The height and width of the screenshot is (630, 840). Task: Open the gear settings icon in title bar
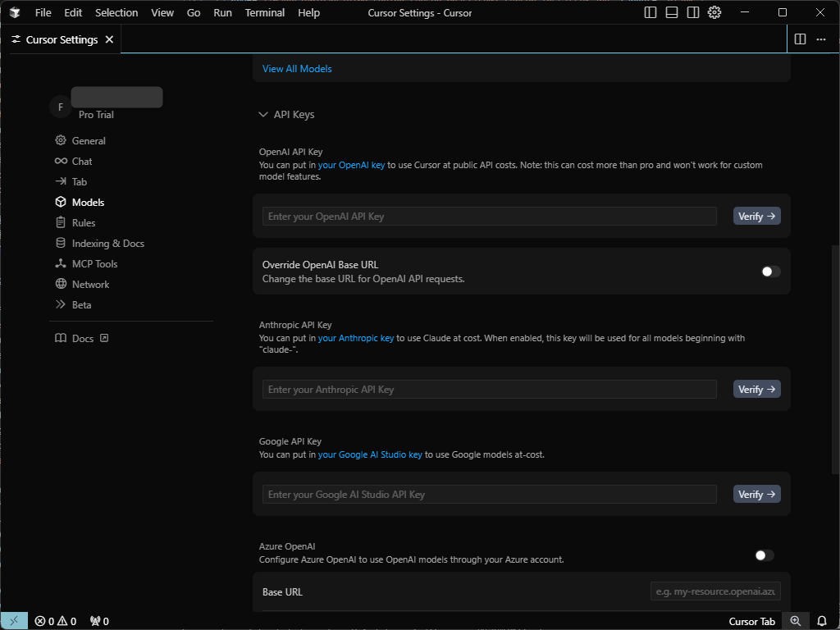pos(714,12)
